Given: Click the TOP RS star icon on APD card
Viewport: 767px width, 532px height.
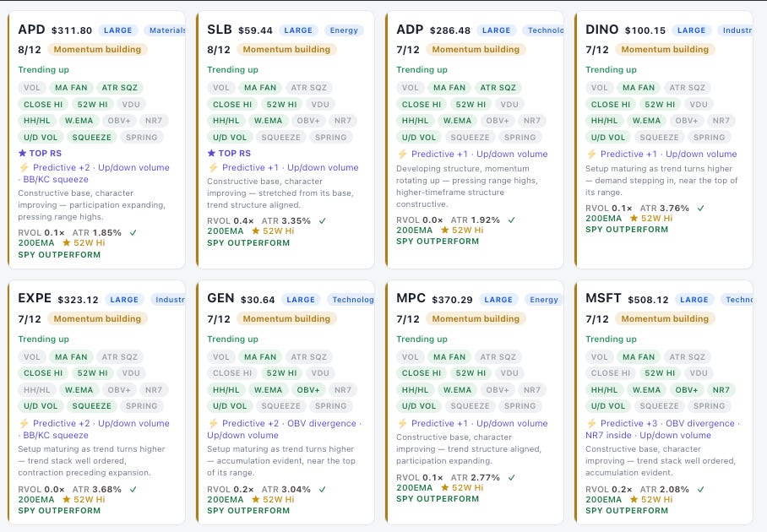Looking at the screenshot, I should click(22, 153).
